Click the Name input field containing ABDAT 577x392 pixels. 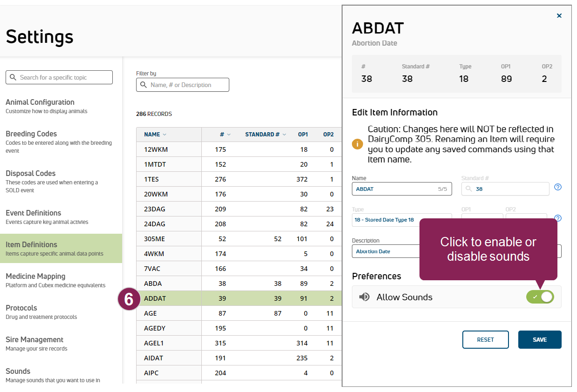[394, 189]
